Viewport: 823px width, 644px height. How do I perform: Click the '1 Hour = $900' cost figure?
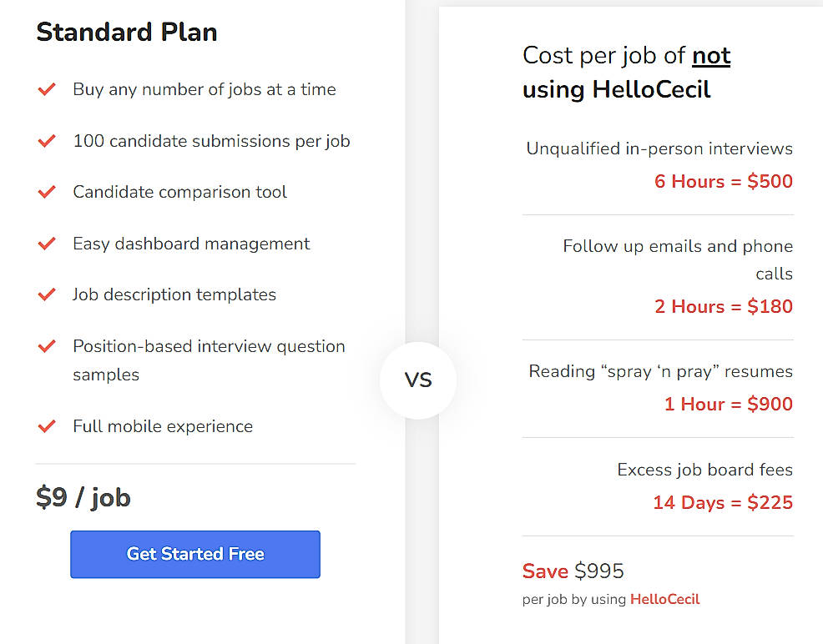point(729,404)
